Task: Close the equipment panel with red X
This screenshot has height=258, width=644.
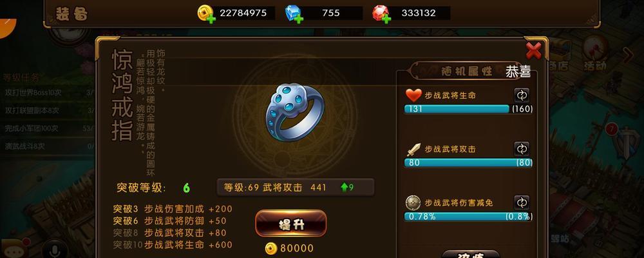Action: (x=533, y=51)
